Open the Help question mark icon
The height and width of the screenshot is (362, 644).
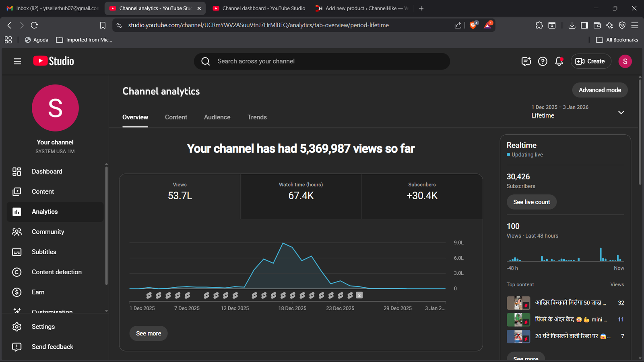[543, 61]
